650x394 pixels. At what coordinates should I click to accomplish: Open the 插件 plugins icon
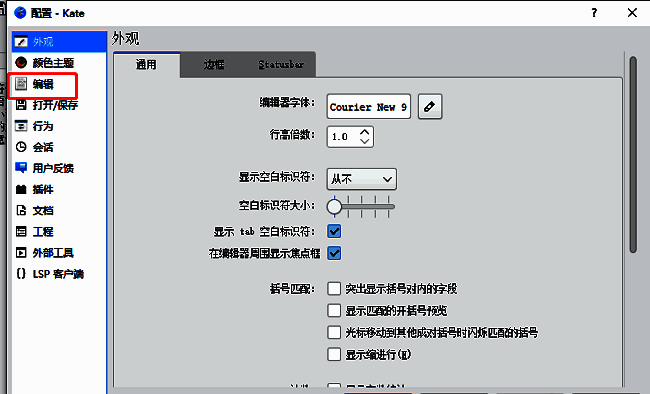coord(21,189)
